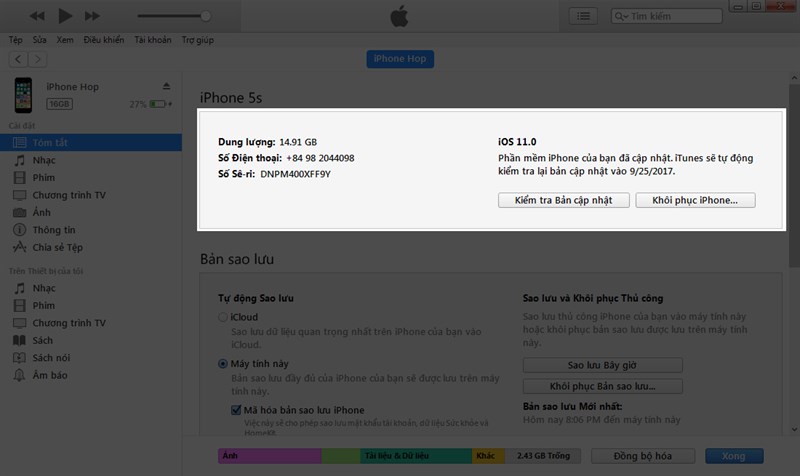This screenshot has height=476, width=800.
Task: Click the scrollbar down arrow
Action: tap(794, 430)
